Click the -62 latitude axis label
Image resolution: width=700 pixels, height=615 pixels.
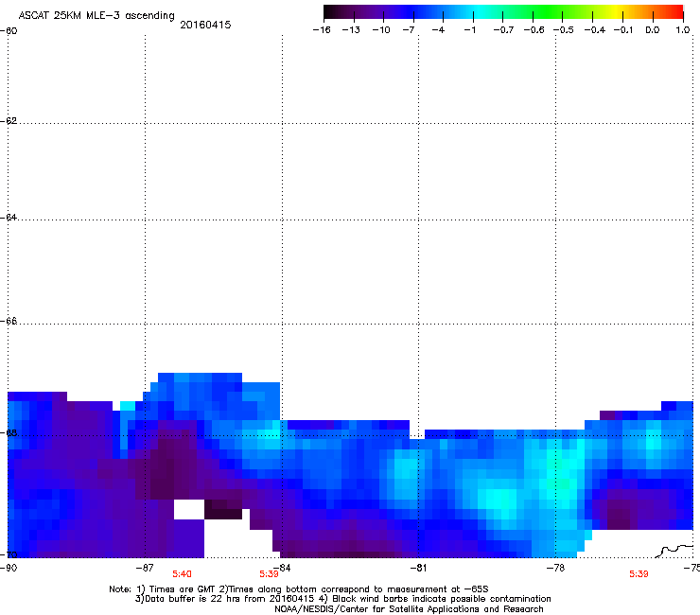pyautogui.click(x=9, y=121)
